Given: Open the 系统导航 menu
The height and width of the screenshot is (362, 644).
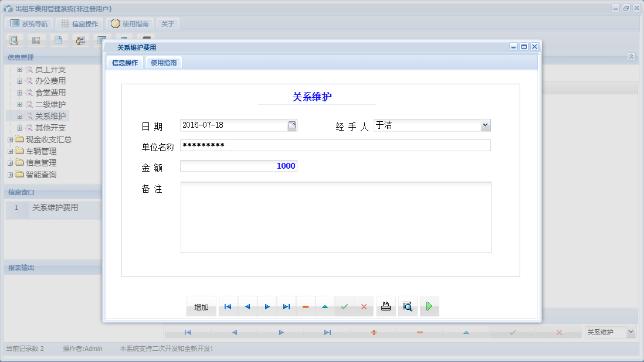Looking at the screenshot, I should (x=28, y=23).
